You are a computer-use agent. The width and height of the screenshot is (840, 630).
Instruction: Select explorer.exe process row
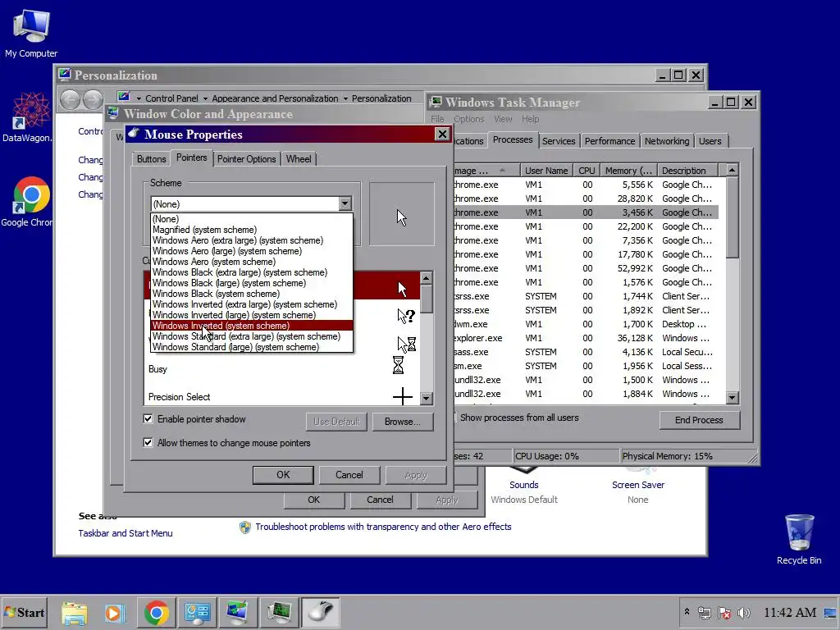[586, 338]
